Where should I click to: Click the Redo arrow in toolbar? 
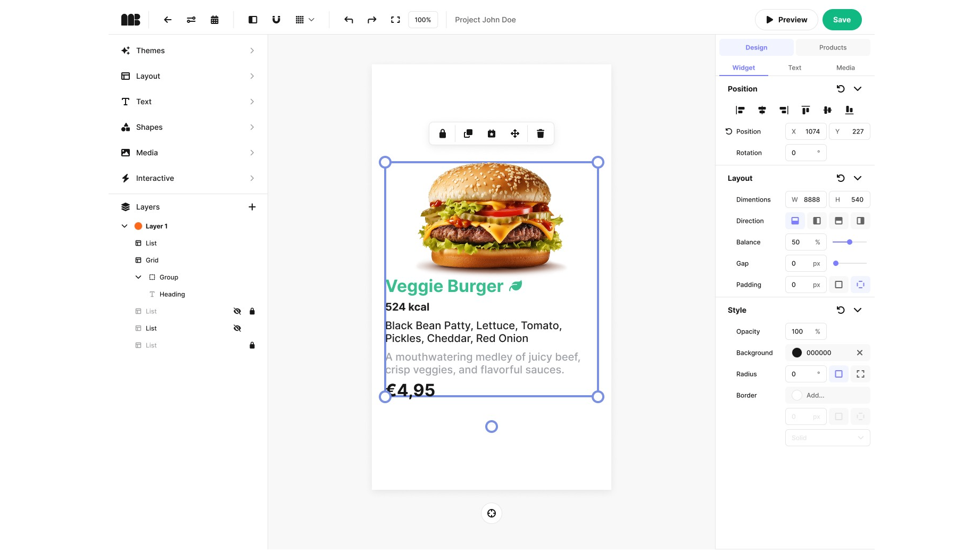point(372,20)
